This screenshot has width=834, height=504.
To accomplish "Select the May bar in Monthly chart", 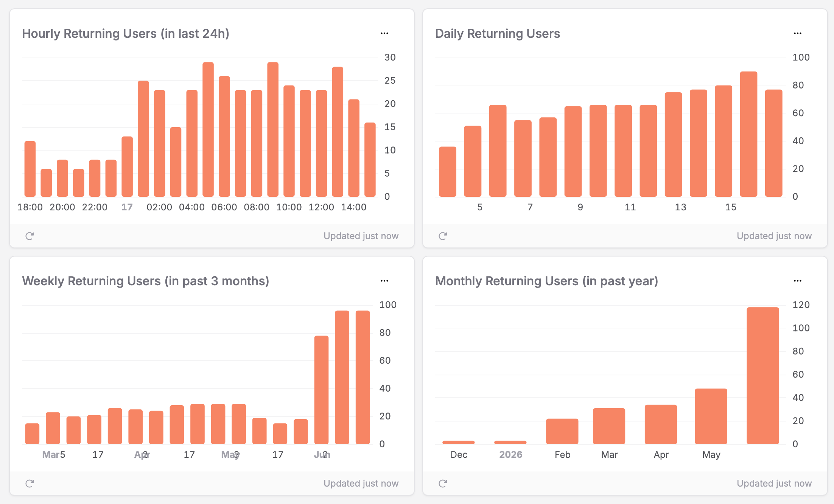I will (x=711, y=416).
